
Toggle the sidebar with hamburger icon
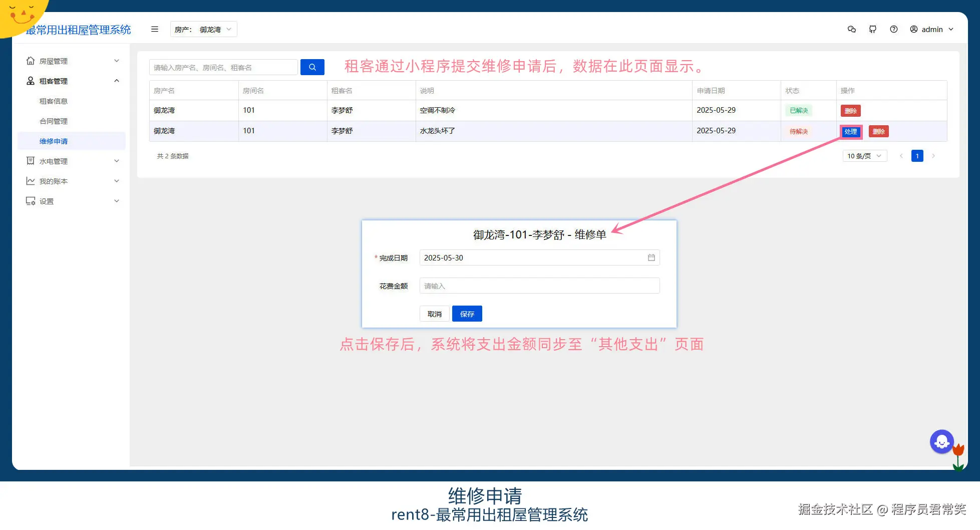pyautogui.click(x=154, y=29)
